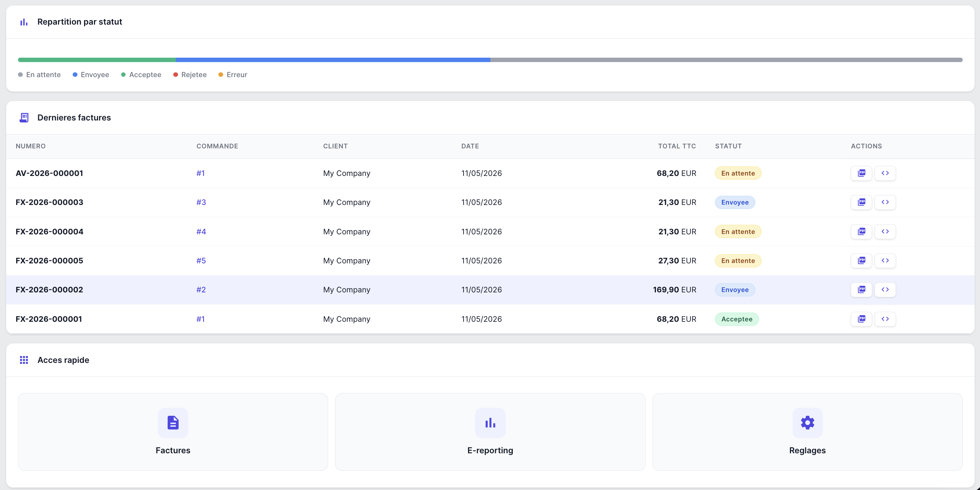Click the receipt icon beside Dernieres factures
This screenshot has width=980, height=490.
coord(24,118)
